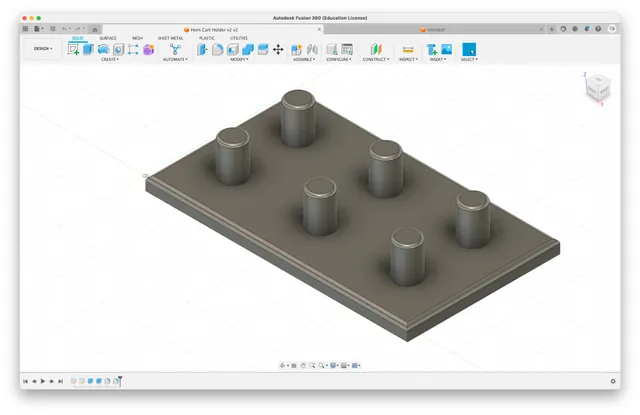Activate the Fillet tool
The height and width of the screenshot is (415, 640).
coord(217,49)
